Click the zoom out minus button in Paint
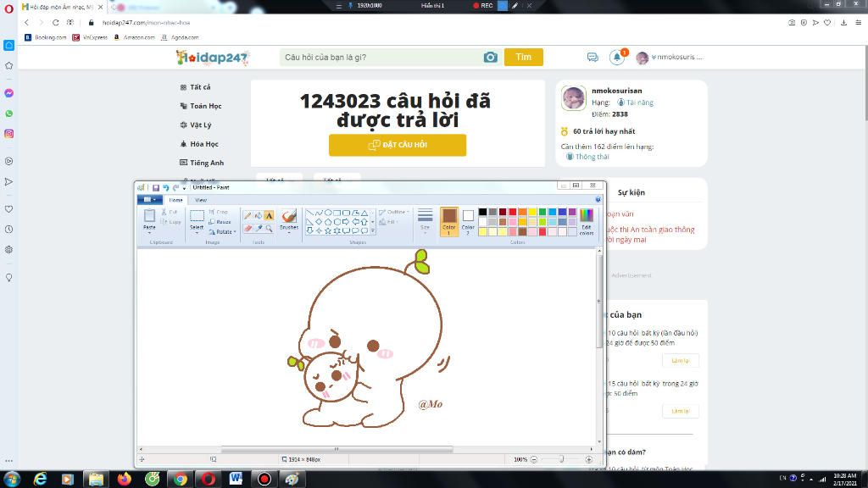 coord(534,459)
